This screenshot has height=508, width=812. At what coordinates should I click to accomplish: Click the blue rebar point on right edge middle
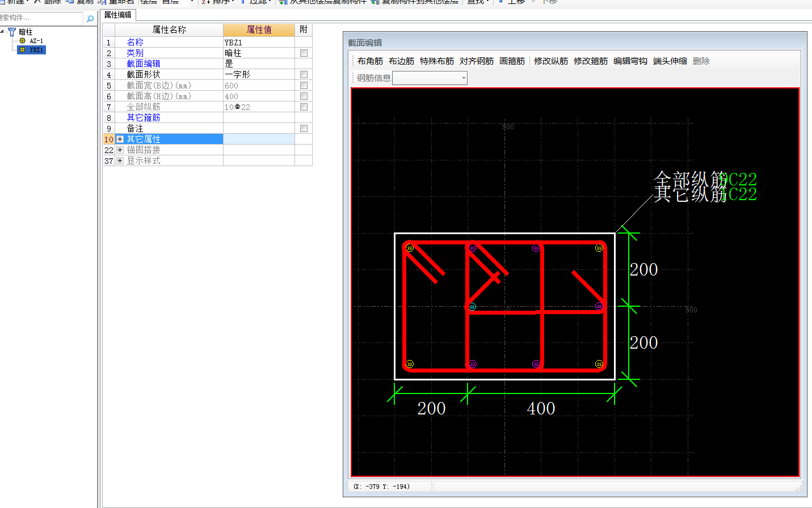click(599, 306)
